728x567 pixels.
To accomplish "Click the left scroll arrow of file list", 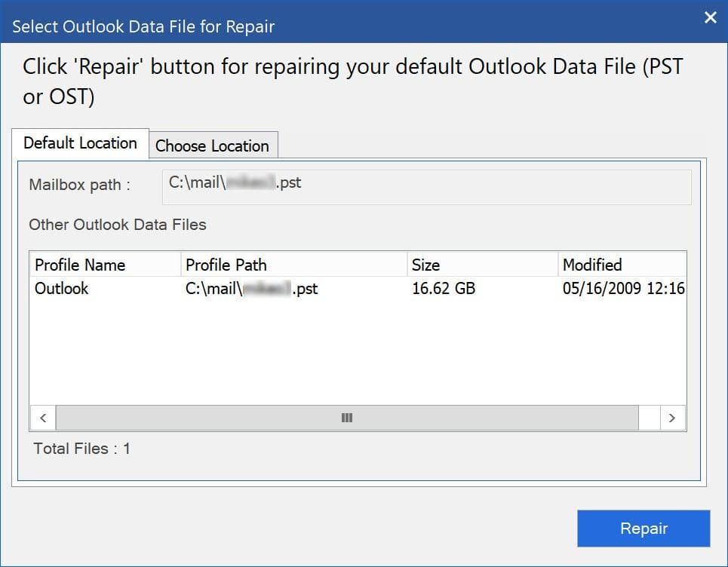I will click(x=43, y=418).
